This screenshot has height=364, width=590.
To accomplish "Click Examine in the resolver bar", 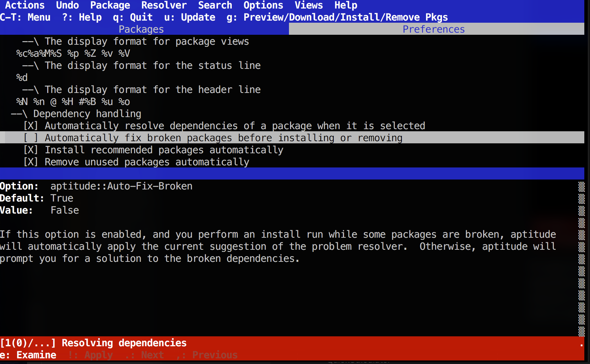I will pyautogui.click(x=28, y=355).
